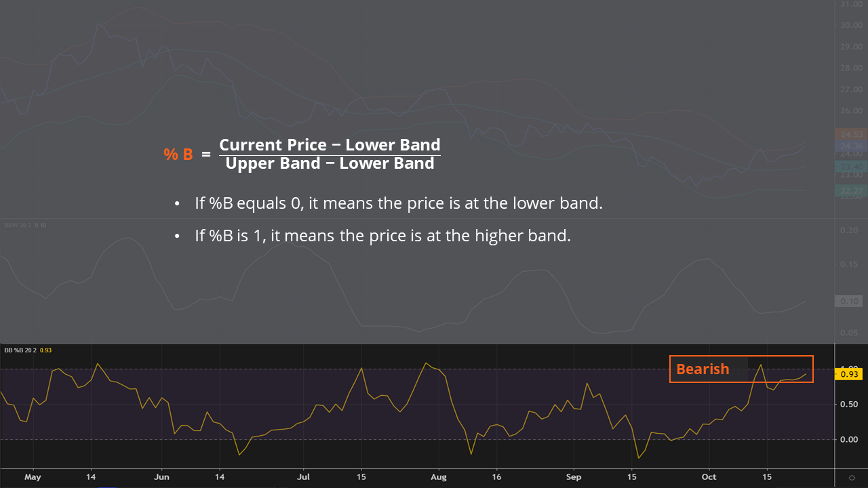Open chart settings gear in bottom-right corner
Image resolution: width=868 pixels, height=488 pixels.
click(x=851, y=477)
